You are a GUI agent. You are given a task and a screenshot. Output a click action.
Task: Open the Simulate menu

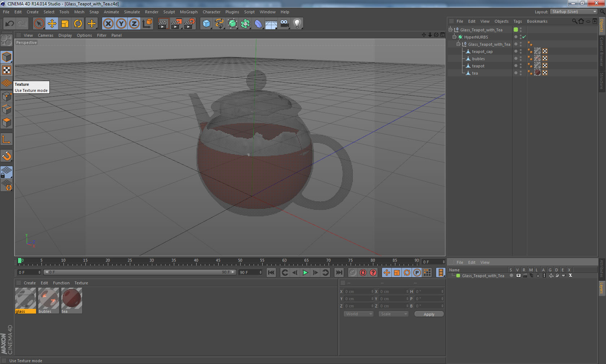tap(132, 12)
